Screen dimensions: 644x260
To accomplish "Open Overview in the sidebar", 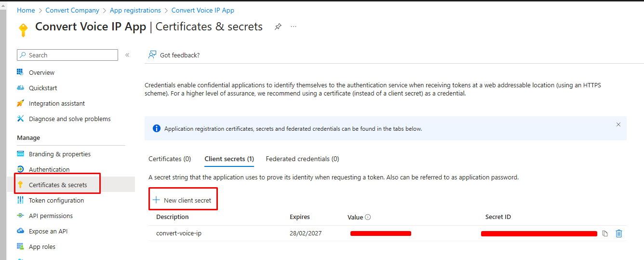I will pos(41,72).
